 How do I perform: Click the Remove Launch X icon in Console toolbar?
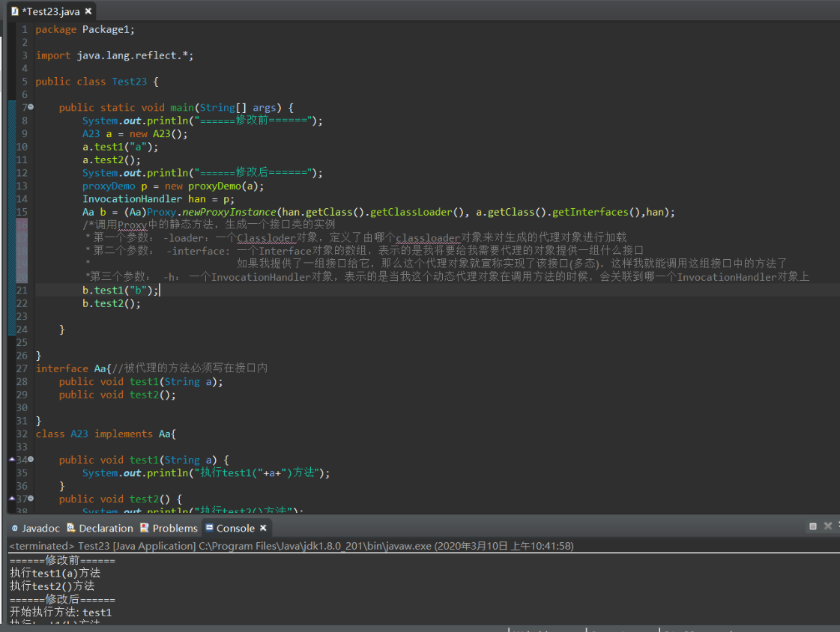coord(828,526)
